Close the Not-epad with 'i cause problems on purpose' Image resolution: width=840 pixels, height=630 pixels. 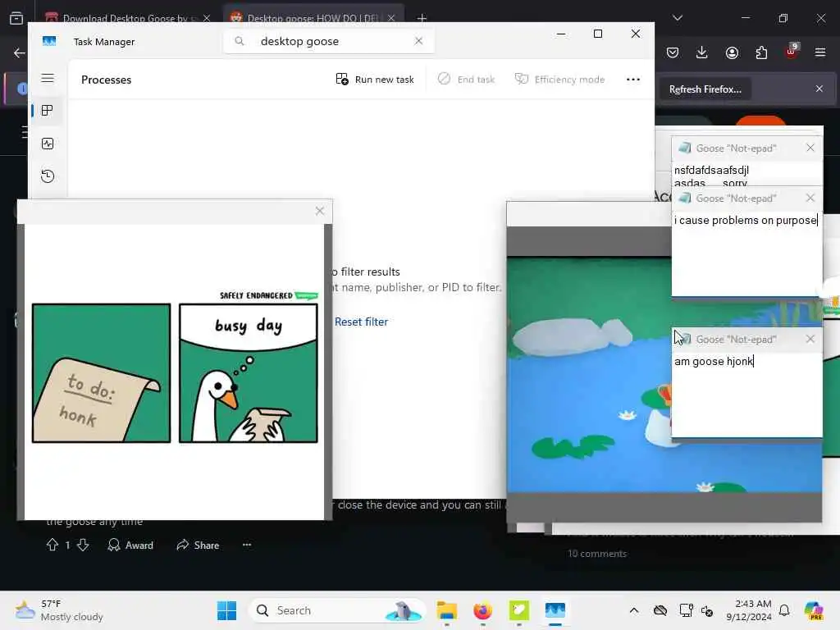coord(810,199)
